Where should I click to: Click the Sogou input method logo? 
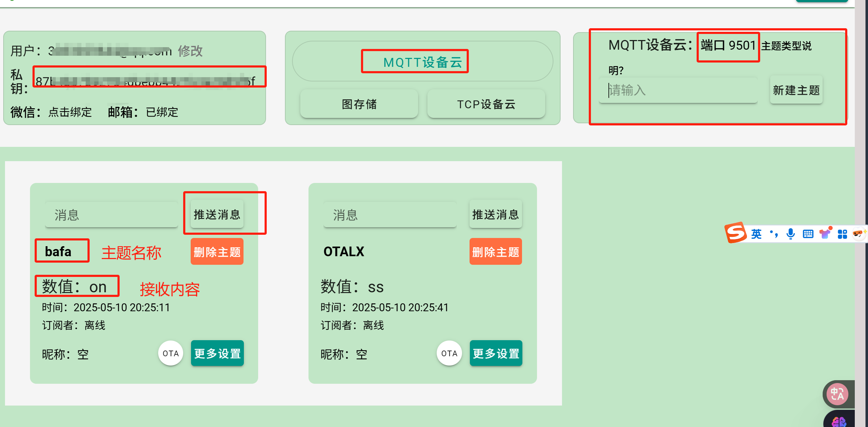[736, 233]
